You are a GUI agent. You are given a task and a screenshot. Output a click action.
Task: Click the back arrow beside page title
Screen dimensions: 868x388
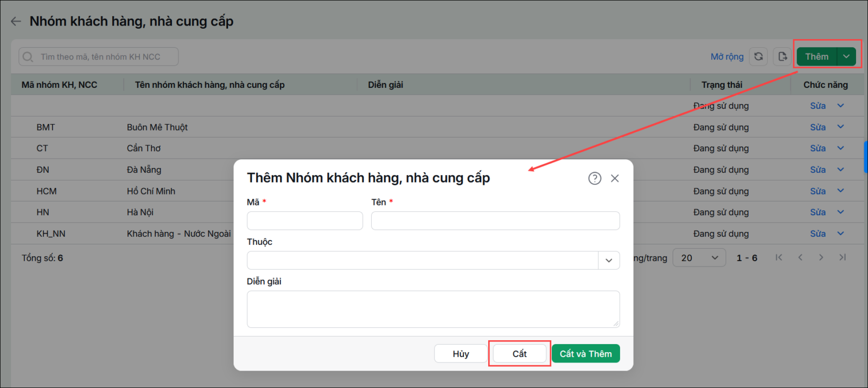(x=16, y=21)
